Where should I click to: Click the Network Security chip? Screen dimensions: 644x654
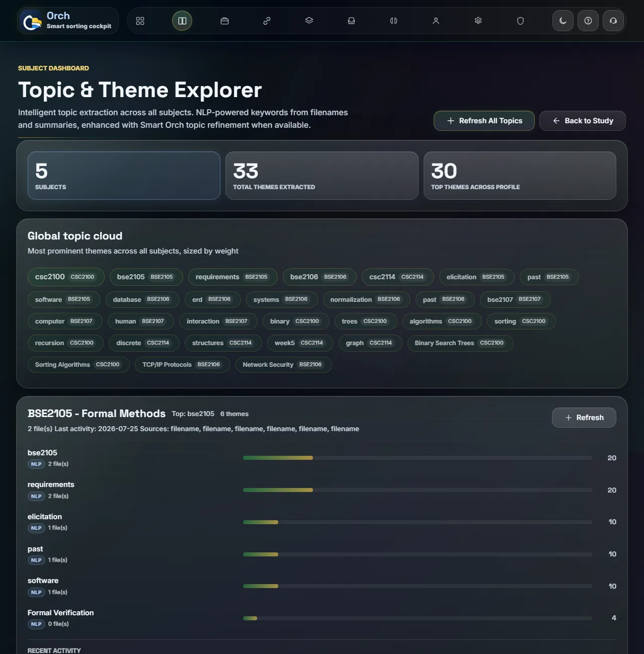click(284, 365)
